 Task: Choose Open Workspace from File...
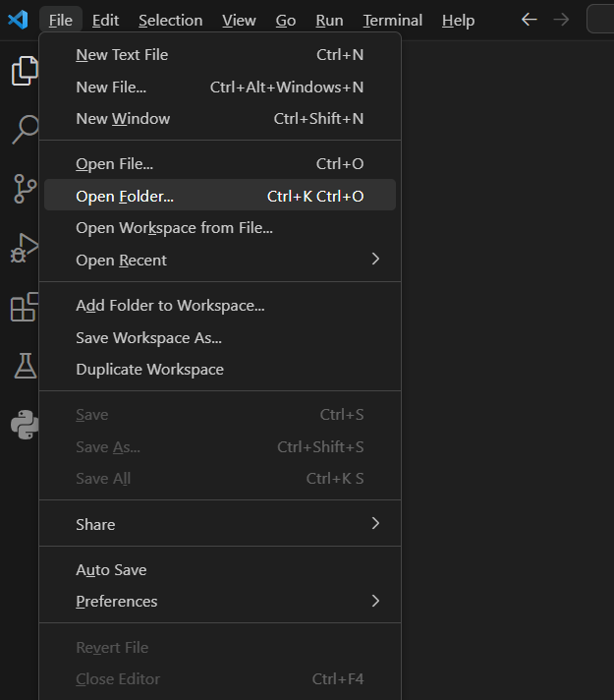pyautogui.click(x=220, y=228)
